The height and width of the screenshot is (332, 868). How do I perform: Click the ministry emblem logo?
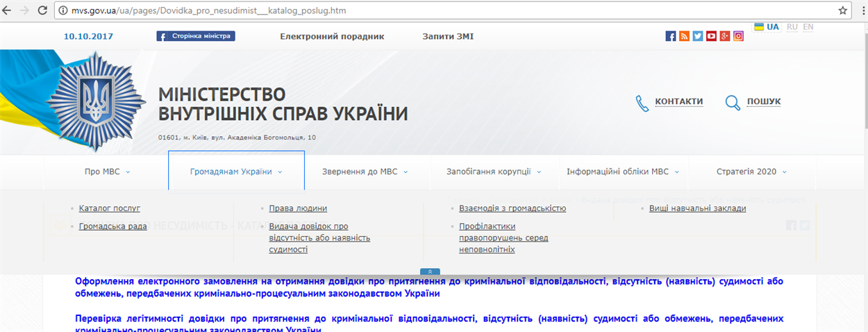(x=97, y=102)
